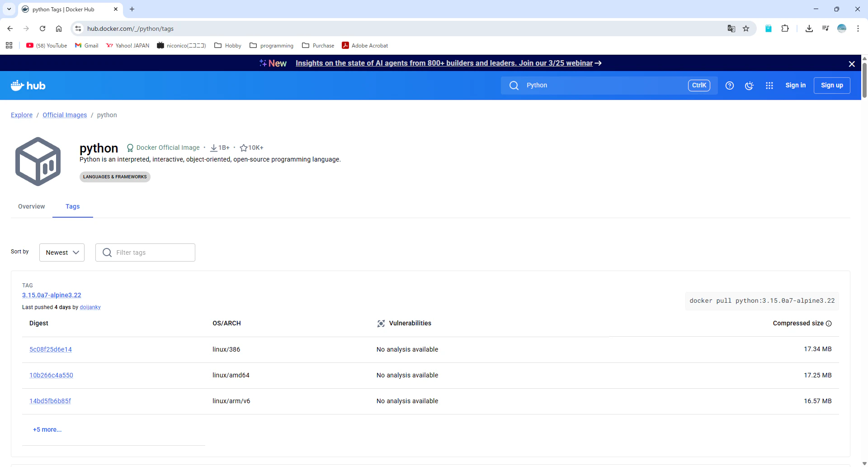Open Chrome three-dot menu
This screenshot has width=868, height=467.
[x=858, y=29]
